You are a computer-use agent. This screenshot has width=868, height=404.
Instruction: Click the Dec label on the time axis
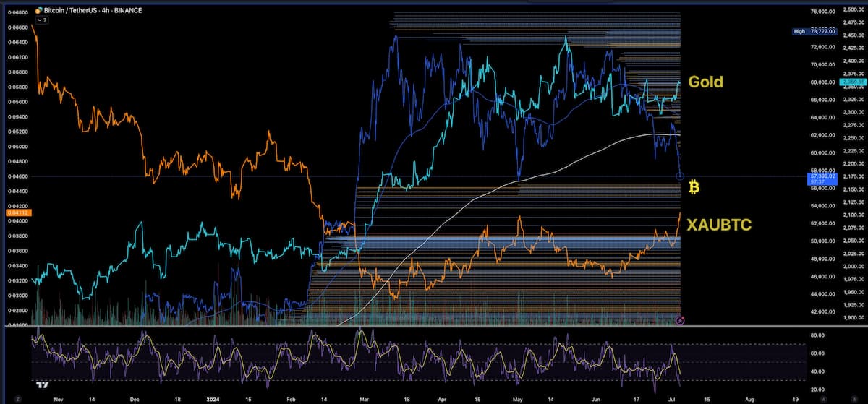(x=134, y=398)
